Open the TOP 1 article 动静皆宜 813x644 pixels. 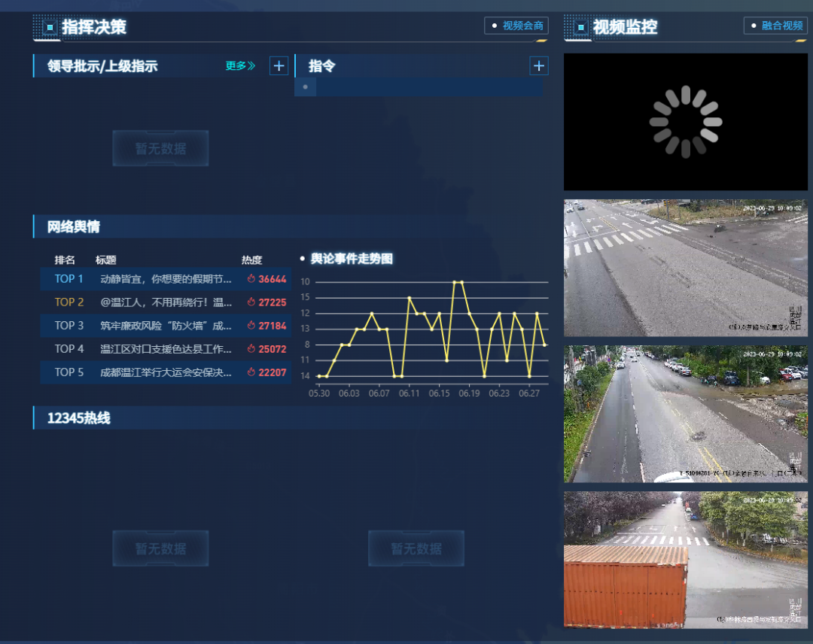point(166,279)
